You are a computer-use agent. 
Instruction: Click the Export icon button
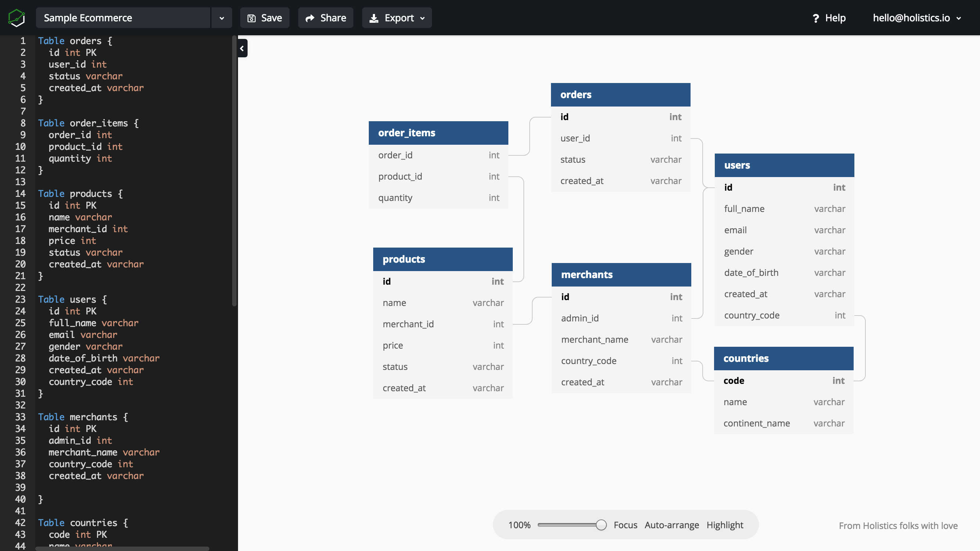pos(374,18)
